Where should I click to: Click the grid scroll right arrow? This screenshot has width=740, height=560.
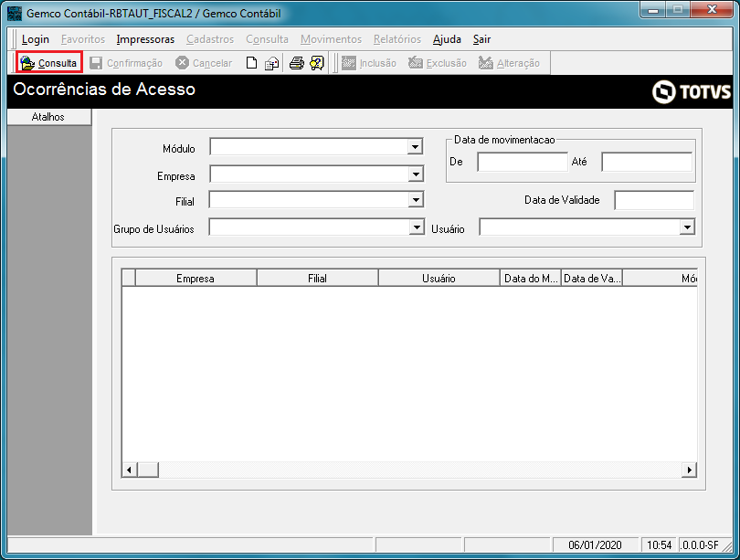(x=689, y=470)
